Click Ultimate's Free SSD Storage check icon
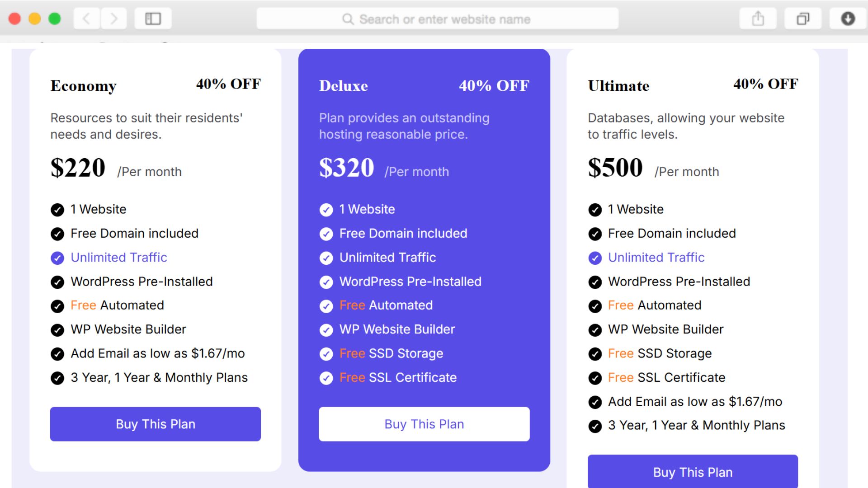868x488 pixels. [595, 354]
